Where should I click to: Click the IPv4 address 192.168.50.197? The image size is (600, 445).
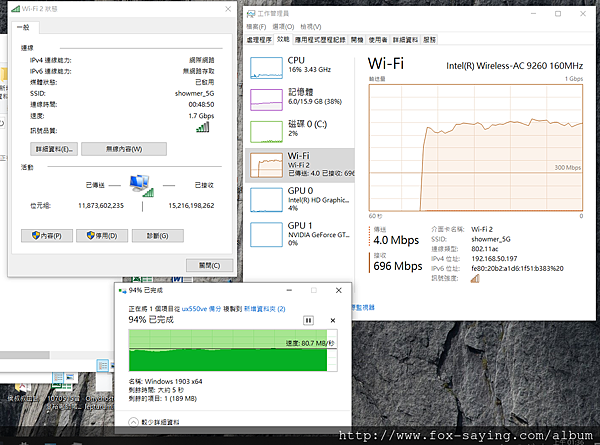pyautogui.click(x=494, y=259)
